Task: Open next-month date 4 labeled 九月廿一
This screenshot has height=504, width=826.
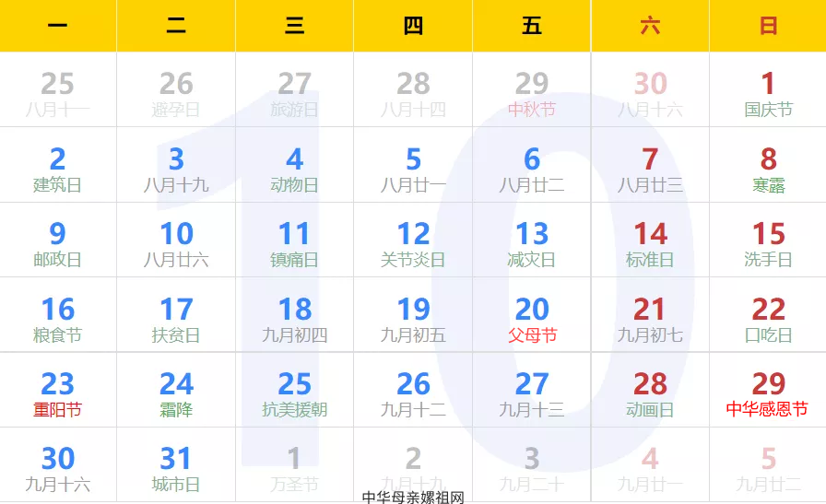Action: (x=651, y=465)
